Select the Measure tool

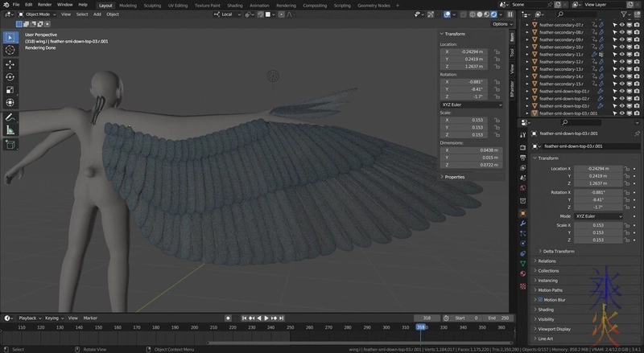click(x=10, y=130)
